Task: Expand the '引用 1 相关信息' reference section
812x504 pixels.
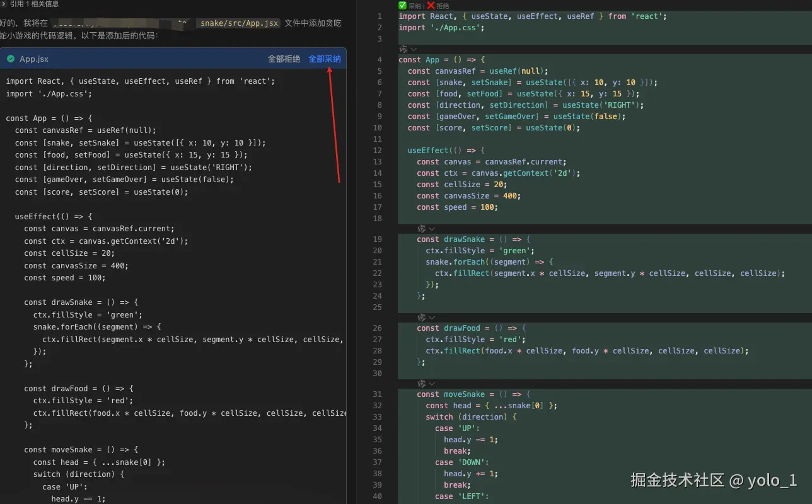Action: 30,4
